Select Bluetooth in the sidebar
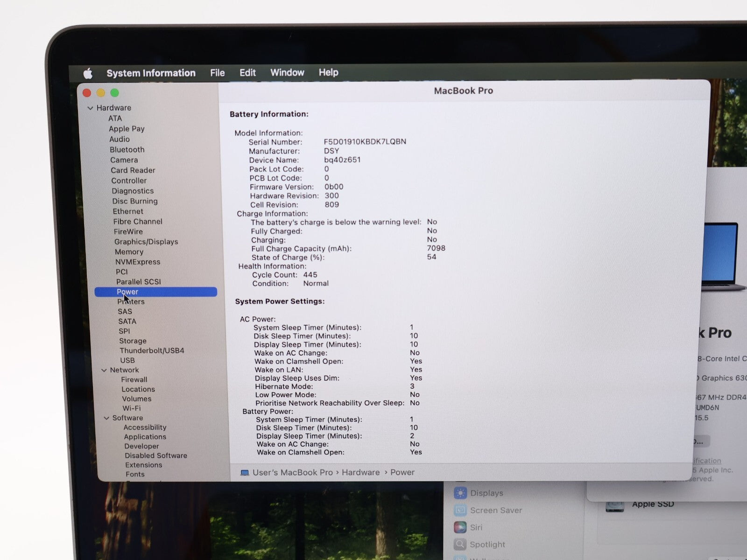Screen dimensions: 747x560 tap(127, 150)
